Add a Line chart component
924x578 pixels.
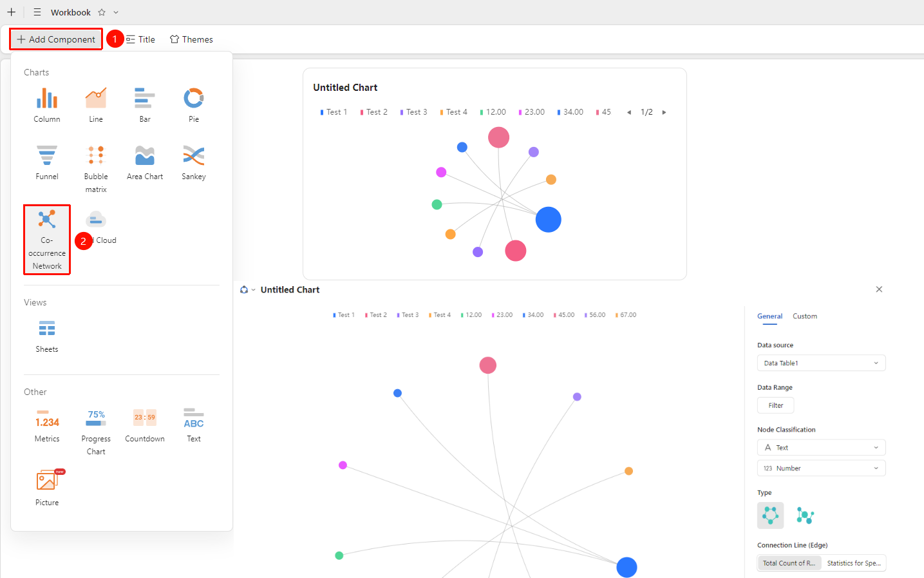tap(96, 104)
